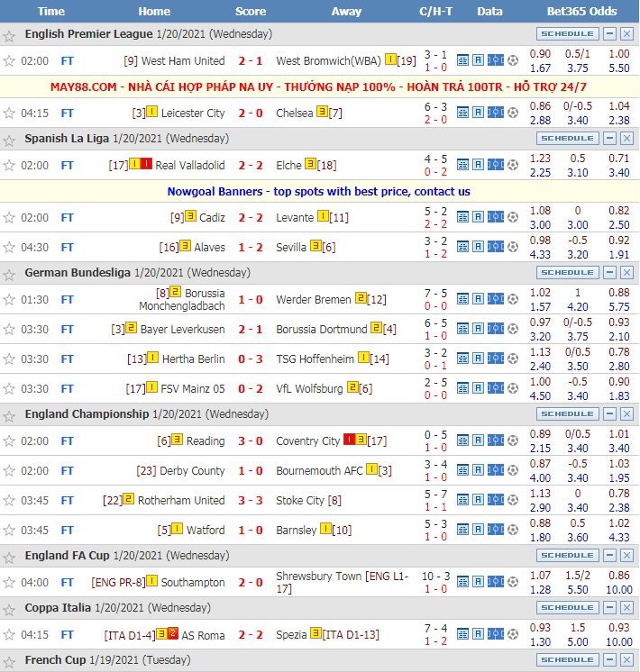Click the Home column header

pos(154,12)
